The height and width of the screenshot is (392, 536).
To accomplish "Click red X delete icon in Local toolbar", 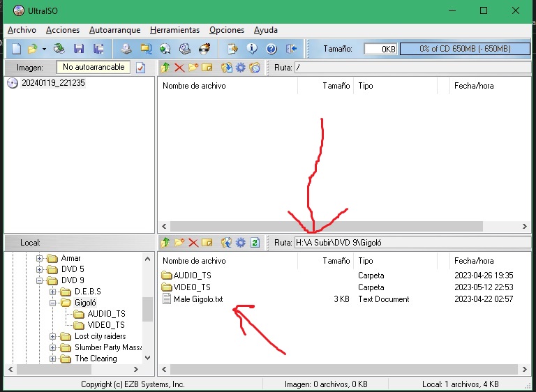I will click(x=193, y=243).
